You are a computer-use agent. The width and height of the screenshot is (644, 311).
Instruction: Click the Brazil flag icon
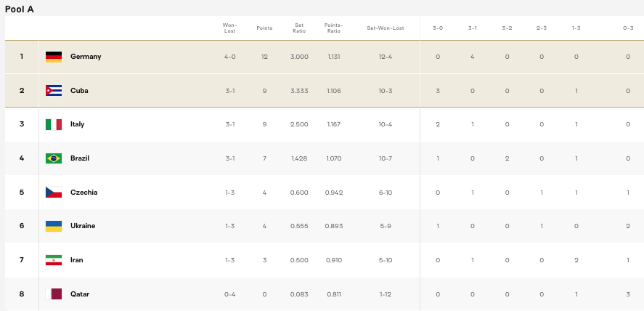(54, 158)
